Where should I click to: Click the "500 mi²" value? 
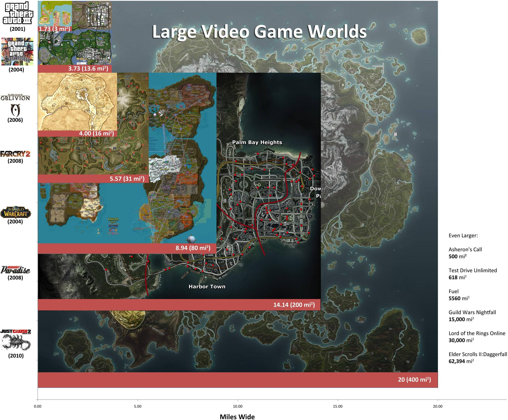pyautogui.click(x=457, y=256)
